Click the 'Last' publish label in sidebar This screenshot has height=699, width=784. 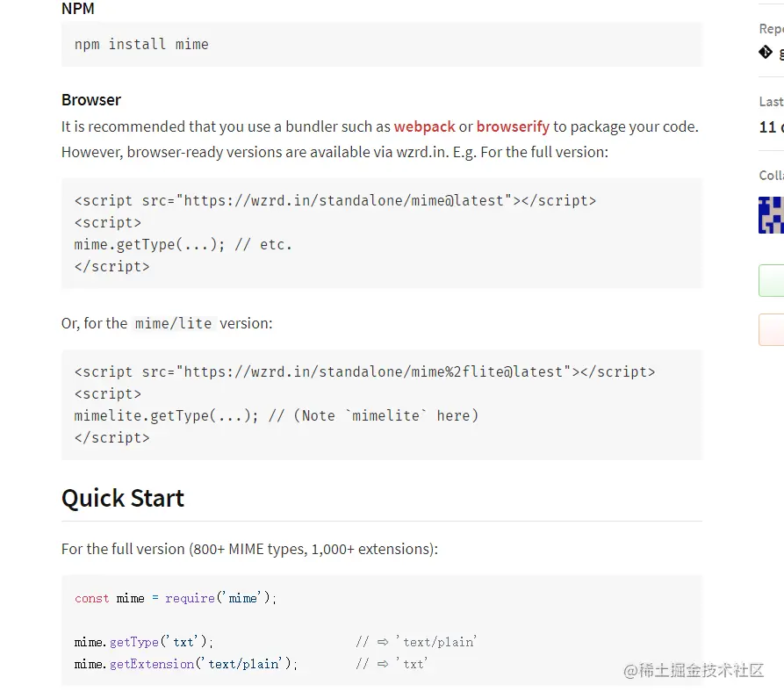(x=771, y=102)
